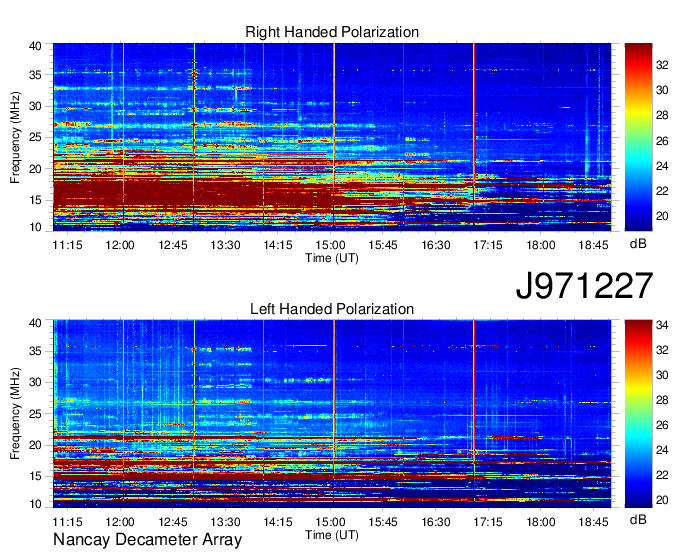
Task: Click the Time (UT) axis label of Right Handed plot
Action: coord(332,258)
